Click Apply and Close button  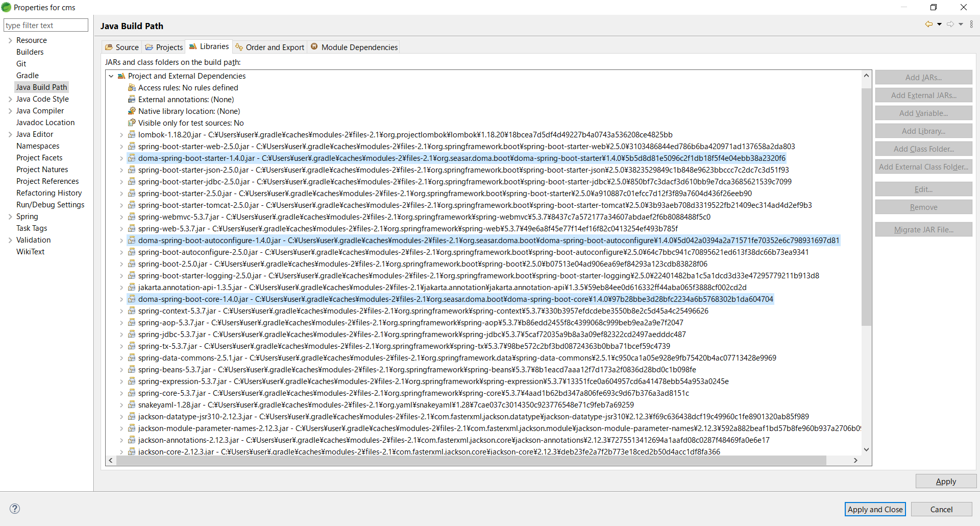coord(875,509)
